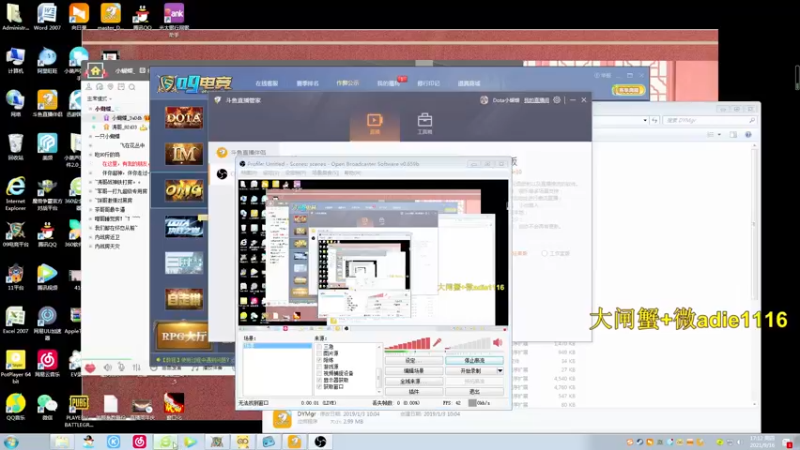Open the RPG大厅 tile in 09电竞
Screen dimensions: 800x450
(x=184, y=336)
